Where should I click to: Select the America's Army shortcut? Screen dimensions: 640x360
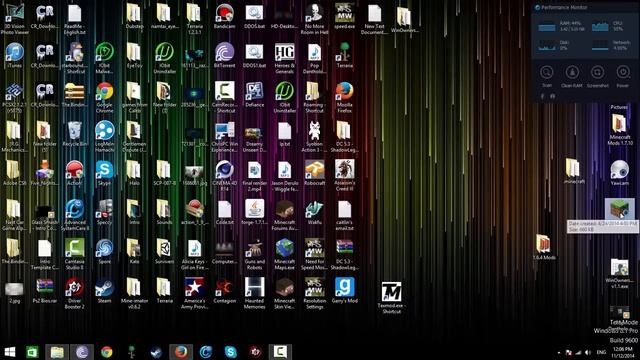tap(195, 293)
